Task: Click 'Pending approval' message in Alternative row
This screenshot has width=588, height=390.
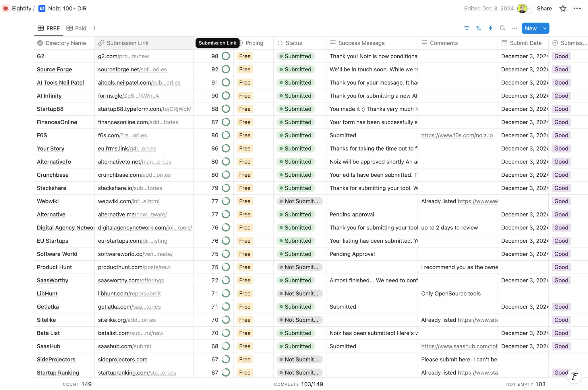Action: coord(352,214)
